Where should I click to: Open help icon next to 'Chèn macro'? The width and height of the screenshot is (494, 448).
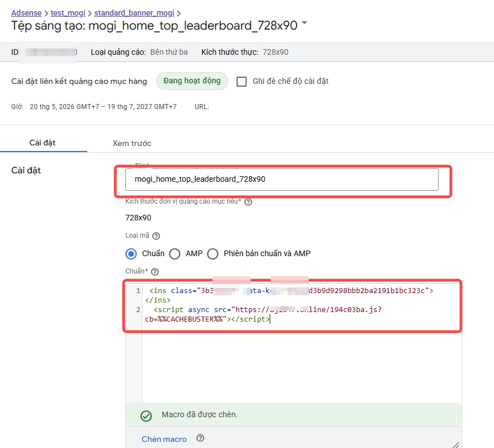click(200, 438)
